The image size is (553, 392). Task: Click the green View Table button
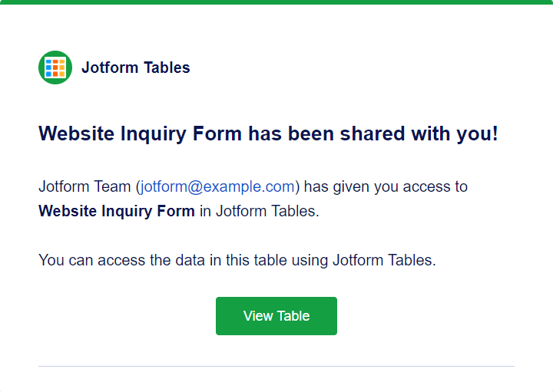tap(276, 316)
